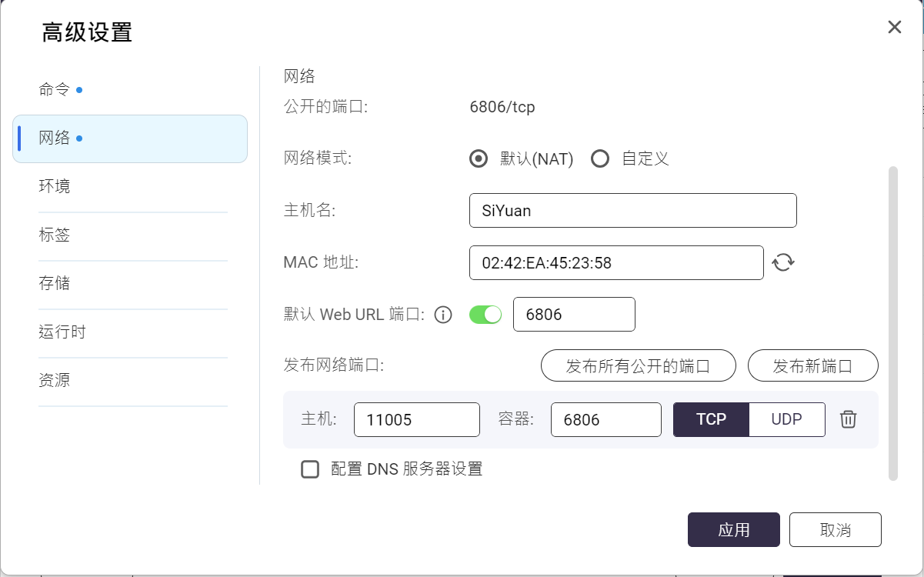Switch to the 环境 tab
924x577 pixels.
55,186
